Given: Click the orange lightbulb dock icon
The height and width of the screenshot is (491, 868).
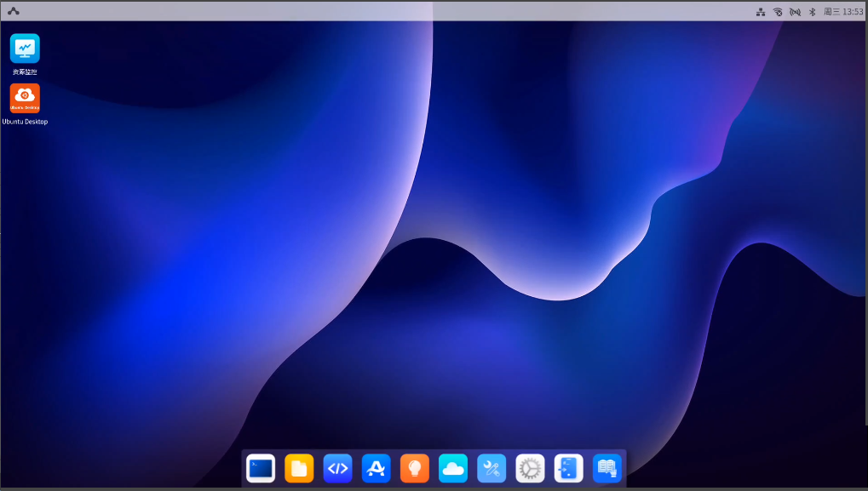Looking at the screenshot, I should coord(415,468).
